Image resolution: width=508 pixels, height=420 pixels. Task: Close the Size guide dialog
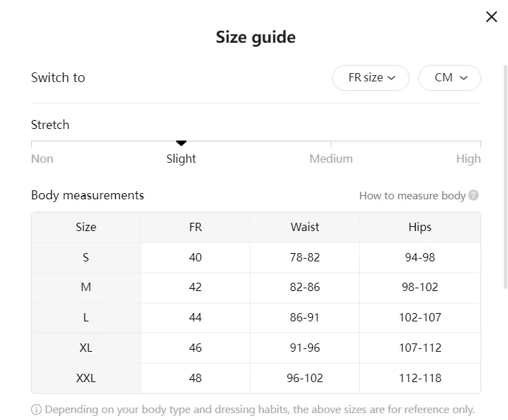point(491,17)
